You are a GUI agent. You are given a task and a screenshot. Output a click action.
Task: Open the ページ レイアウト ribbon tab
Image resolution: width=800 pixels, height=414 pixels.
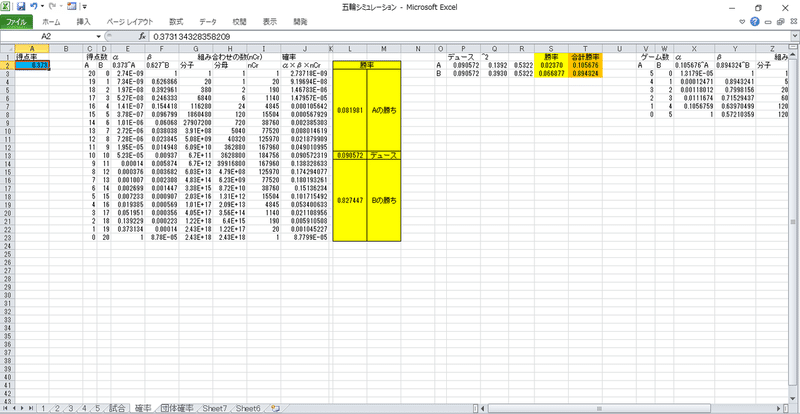click(130, 22)
